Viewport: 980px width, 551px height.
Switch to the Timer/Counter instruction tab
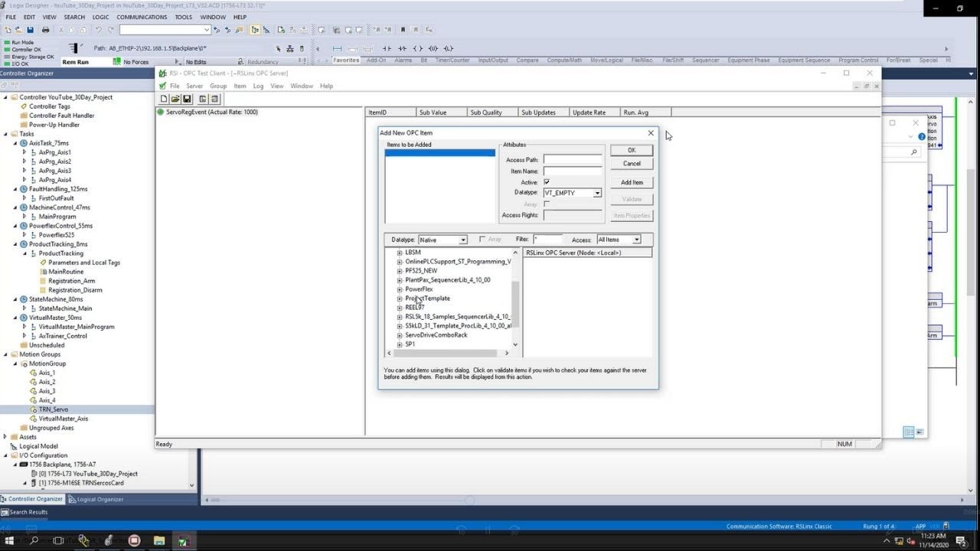(x=452, y=60)
